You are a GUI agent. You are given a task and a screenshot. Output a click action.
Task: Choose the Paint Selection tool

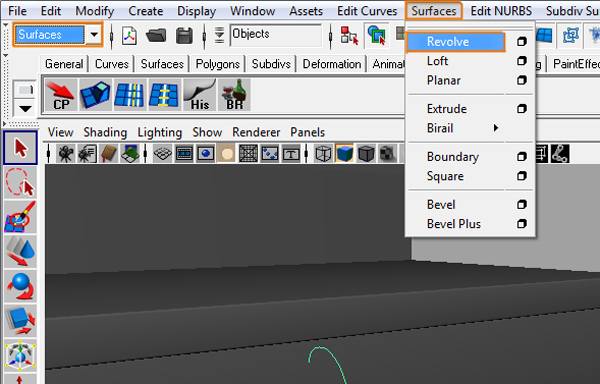click(20, 216)
